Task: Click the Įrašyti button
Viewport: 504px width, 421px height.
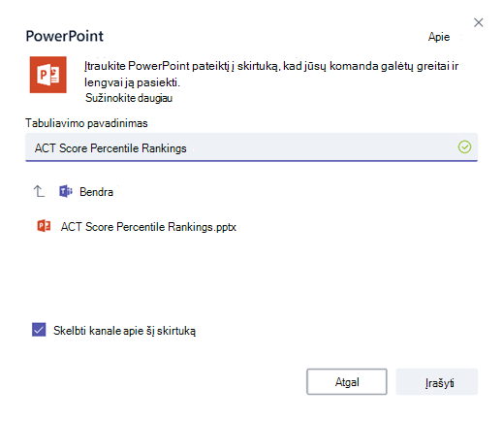Action: click(x=437, y=382)
